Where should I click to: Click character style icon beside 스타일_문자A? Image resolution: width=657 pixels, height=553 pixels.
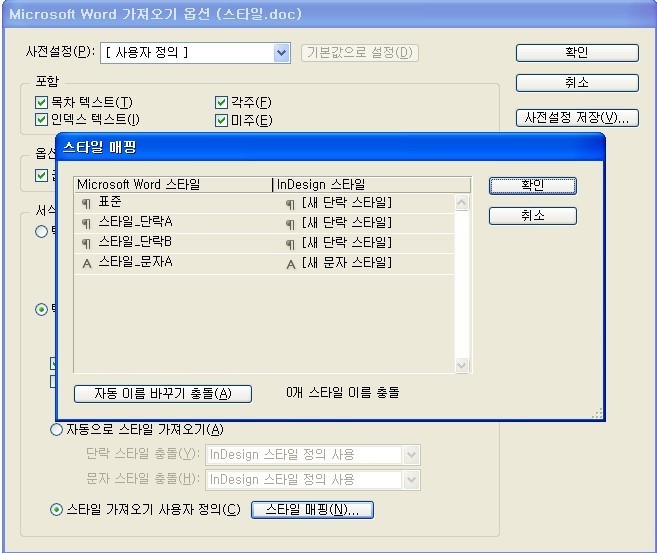[x=87, y=264]
